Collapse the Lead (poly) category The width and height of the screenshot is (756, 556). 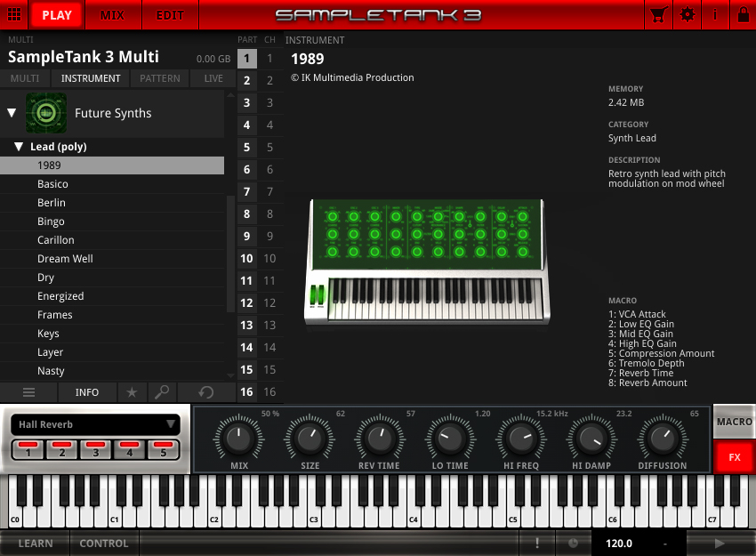click(x=19, y=147)
